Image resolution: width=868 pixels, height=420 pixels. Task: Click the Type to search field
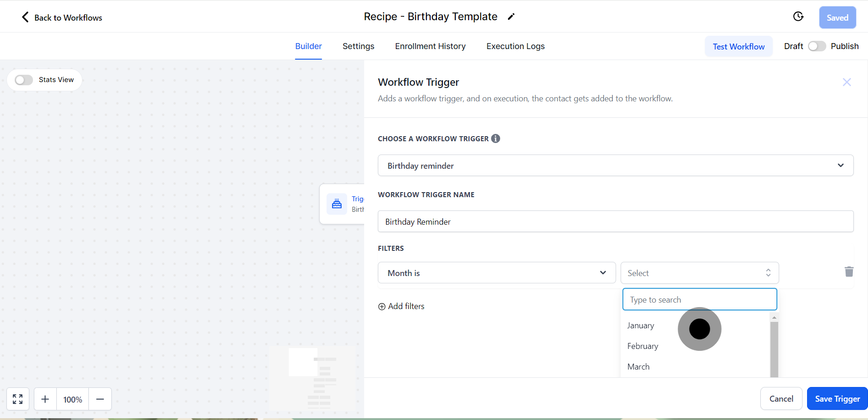[x=699, y=299]
